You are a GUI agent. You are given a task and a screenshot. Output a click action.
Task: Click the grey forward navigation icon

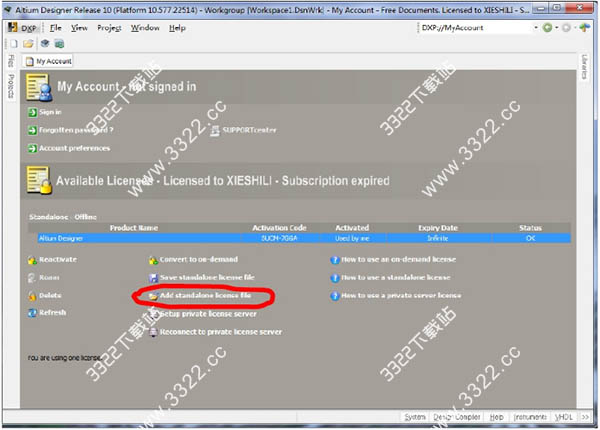[566, 28]
